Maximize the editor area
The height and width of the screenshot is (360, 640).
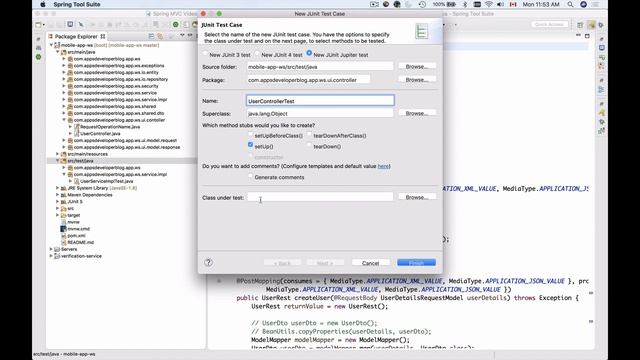click(587, 36)
